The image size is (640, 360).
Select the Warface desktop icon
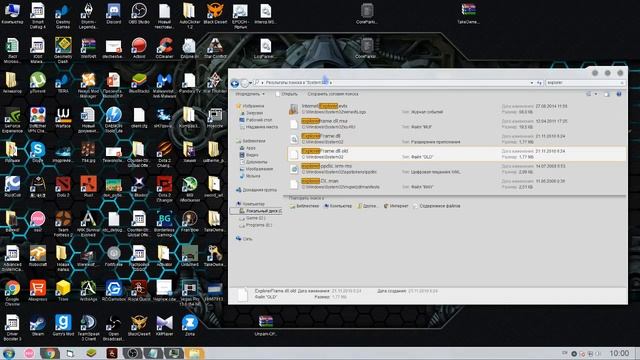pyautogui.click(x=63, y=118)
